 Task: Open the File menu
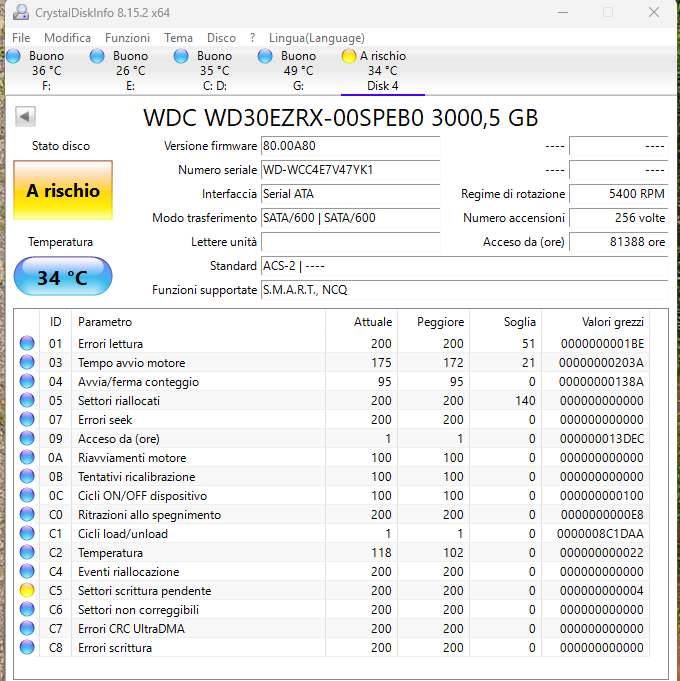click(21, 38)
